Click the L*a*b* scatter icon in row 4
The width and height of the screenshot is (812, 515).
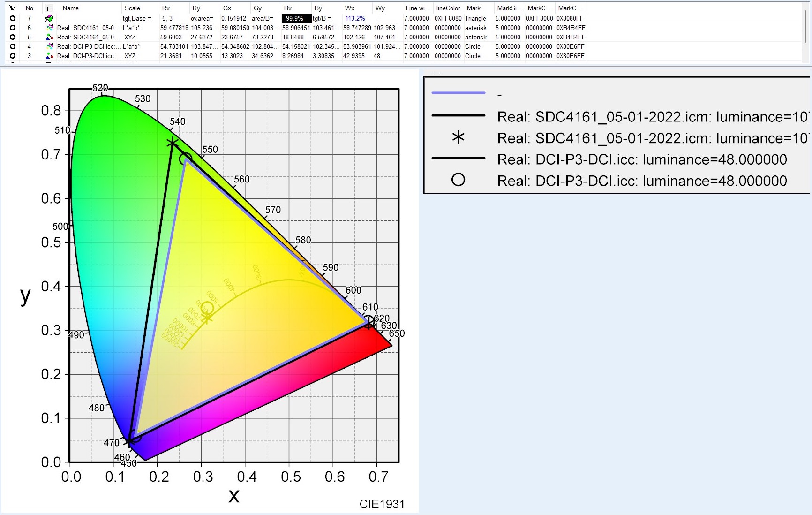tap(49, 46)
